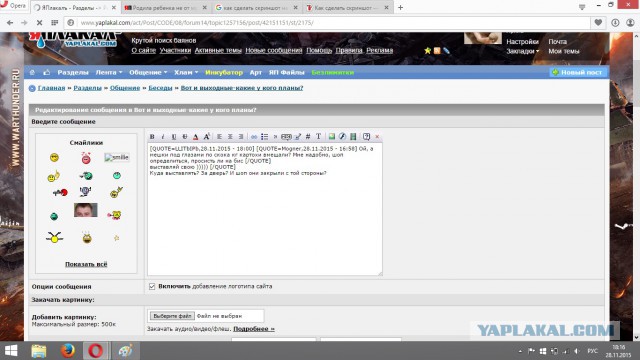Screen dimensions: 640x360
Task: Expand the Общение dropdown menu
Action: coord(148,72)
